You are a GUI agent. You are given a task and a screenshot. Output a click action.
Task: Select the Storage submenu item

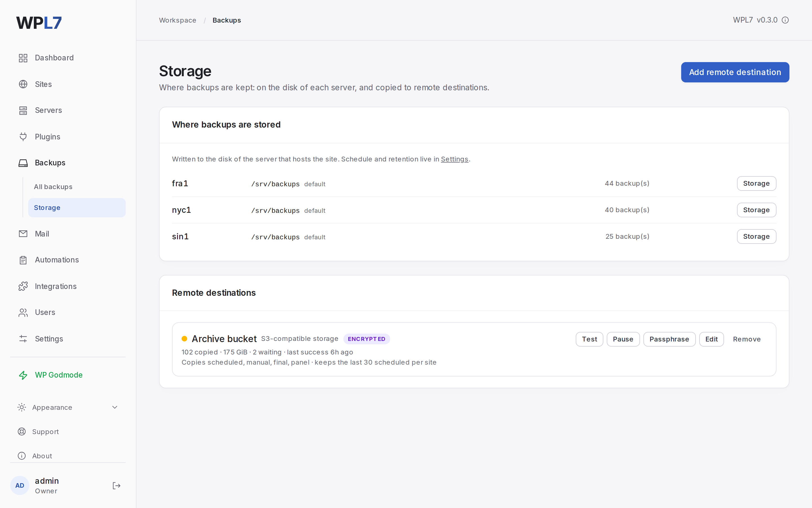[77, 208]
